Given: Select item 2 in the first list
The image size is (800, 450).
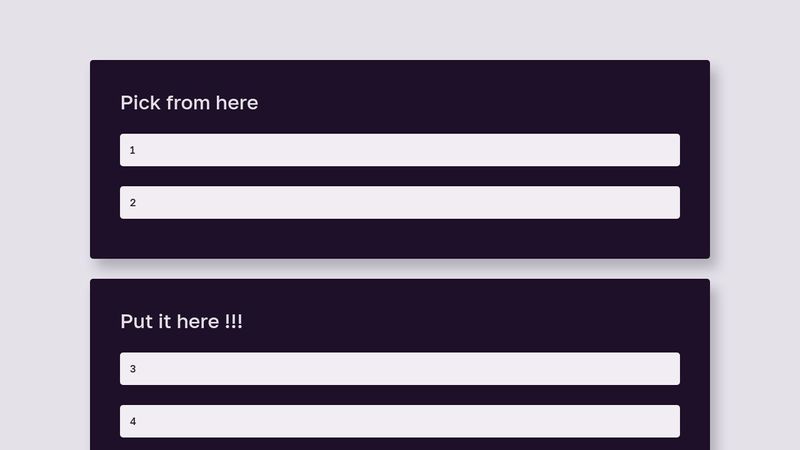Looking at the screenshot, I should (400, 202).
